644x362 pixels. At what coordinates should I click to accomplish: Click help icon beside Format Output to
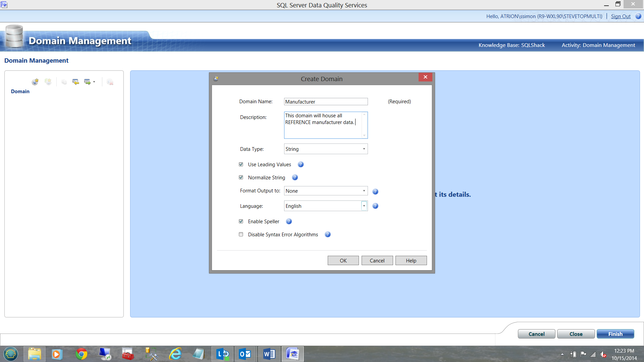[x=375, y=191]
